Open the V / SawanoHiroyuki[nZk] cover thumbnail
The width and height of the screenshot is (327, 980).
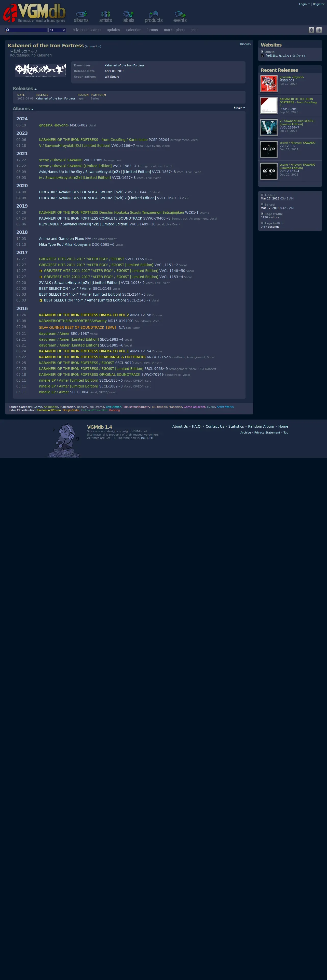click(x=269, y=127)
